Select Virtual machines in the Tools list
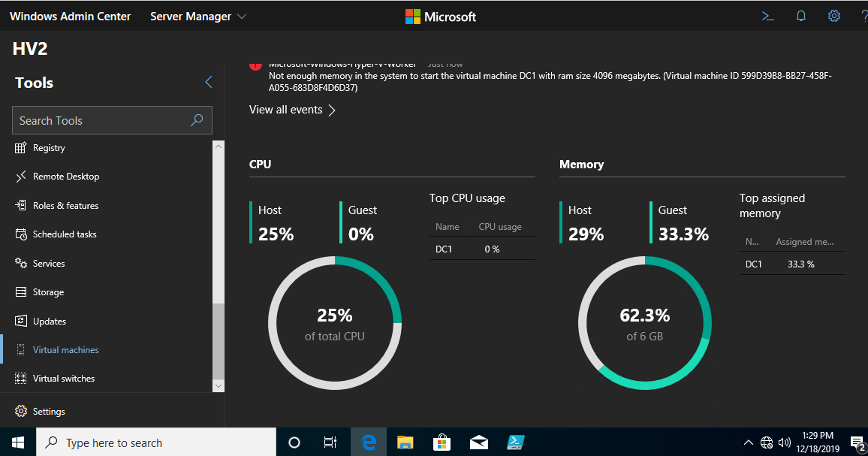868x456 pixels. [x=65, y=350]
